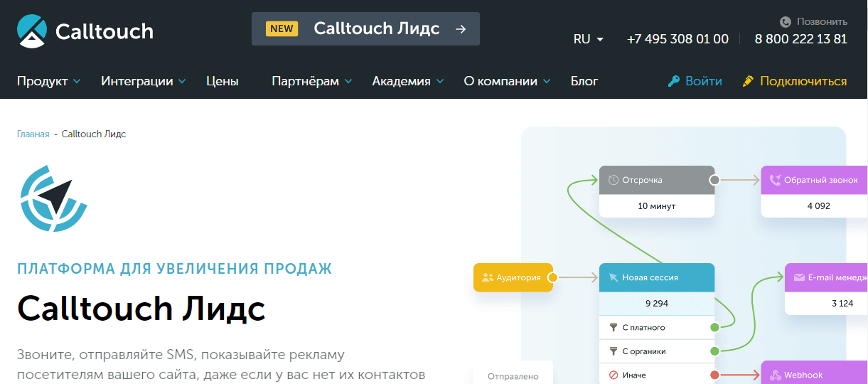Click the Отправлено label
Viewport: 868px width, 384px height.
(513, 376)
